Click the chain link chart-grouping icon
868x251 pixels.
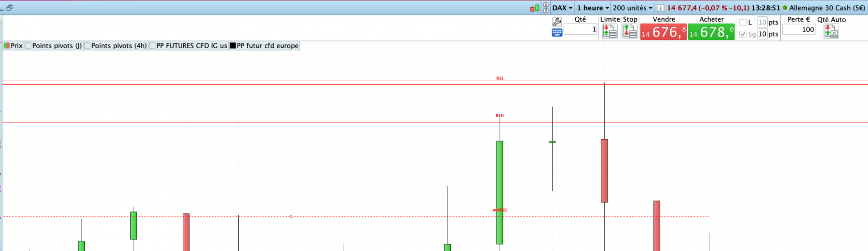click(x=546, y=8)
